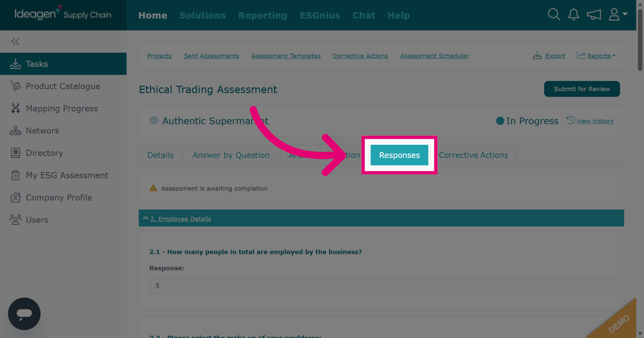
Task: Open the notifications bell icon
Action: 574,14
